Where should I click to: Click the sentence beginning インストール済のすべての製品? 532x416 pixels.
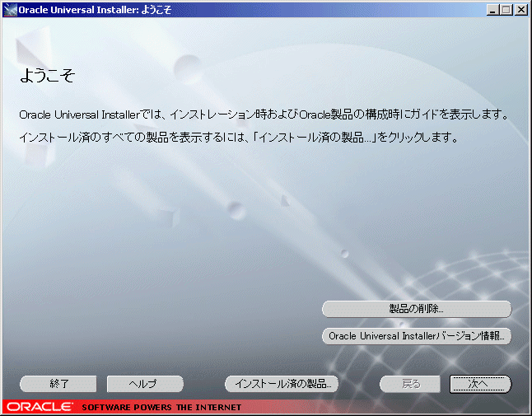pos(239,137)
